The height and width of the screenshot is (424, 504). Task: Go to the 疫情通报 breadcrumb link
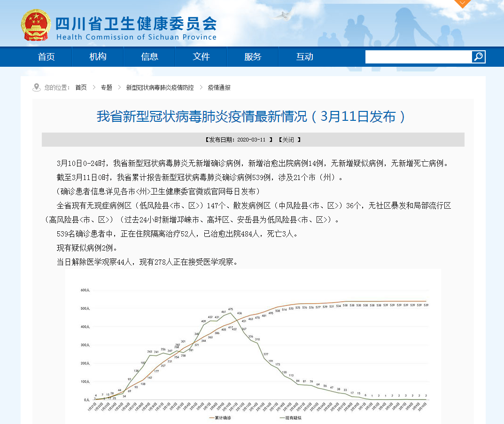[x=219, y=87]
